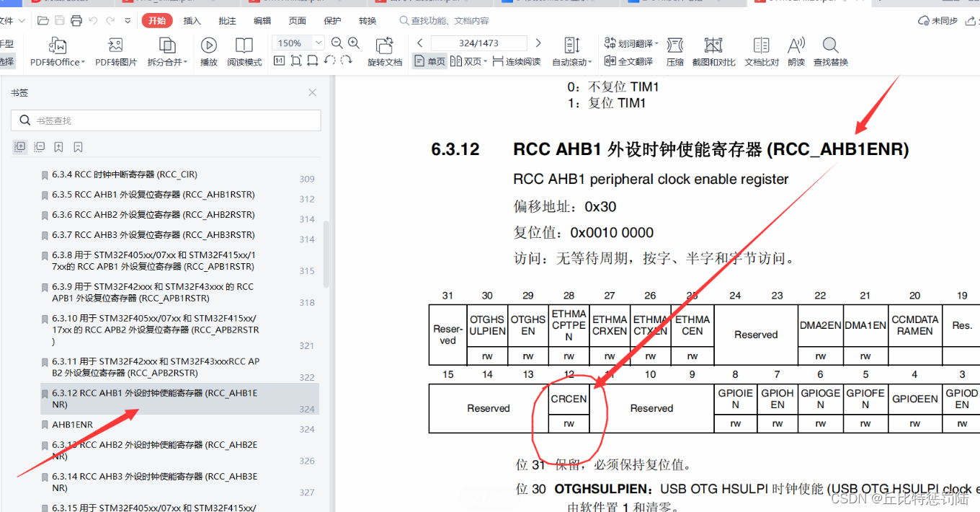Go to next page arrow
The width and height of the screenshot is (980, 512).
538,43
